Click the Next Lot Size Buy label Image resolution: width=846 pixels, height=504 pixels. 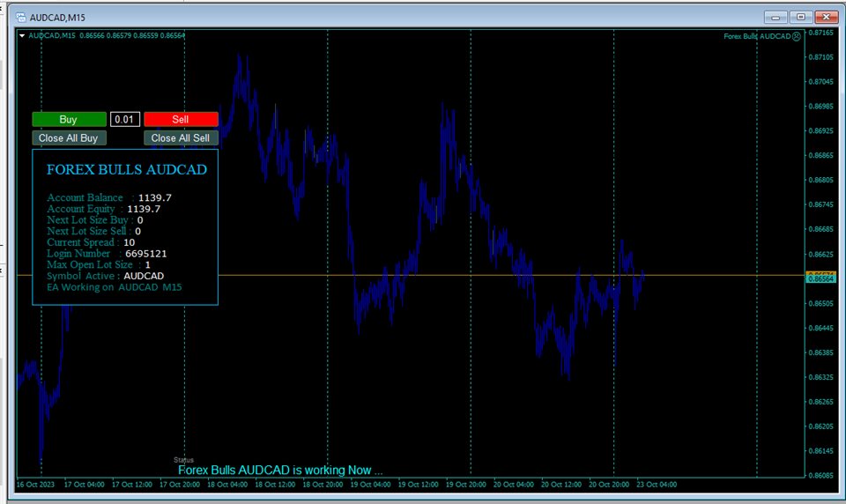pyautogui.click(x=87, y=220)
